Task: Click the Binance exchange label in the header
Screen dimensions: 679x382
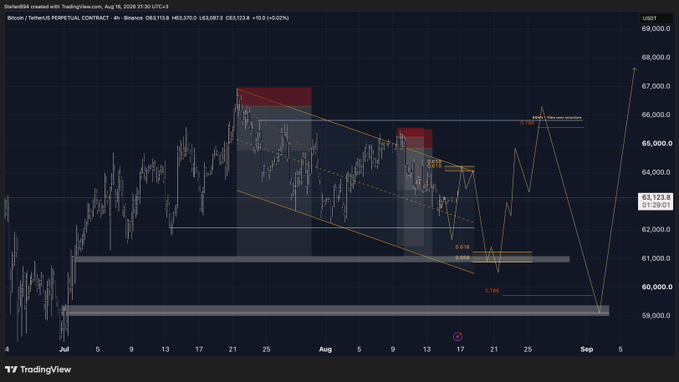Action: click(133, 18)
